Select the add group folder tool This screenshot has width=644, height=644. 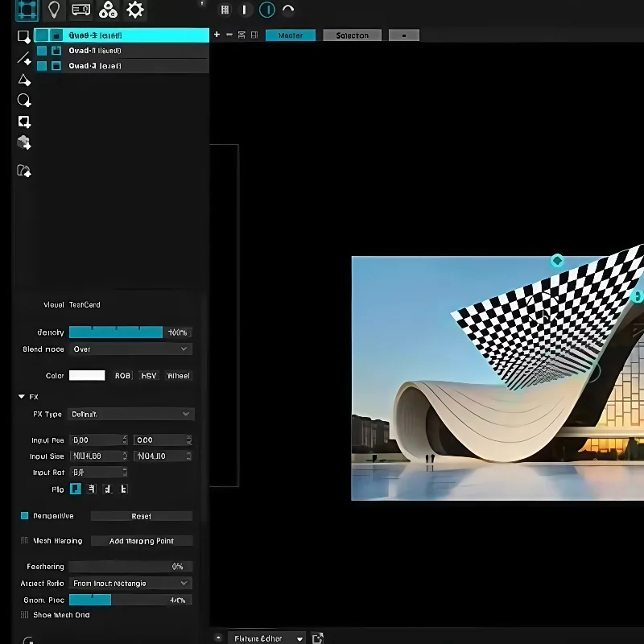[x=24, y=171]
